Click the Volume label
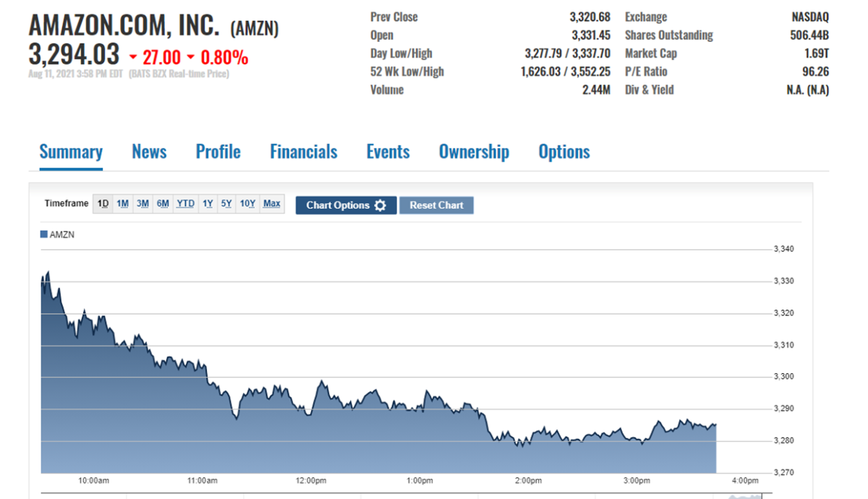Image resolution: width=868 pixels, height=499 pixels. click(x=387, y=90)
